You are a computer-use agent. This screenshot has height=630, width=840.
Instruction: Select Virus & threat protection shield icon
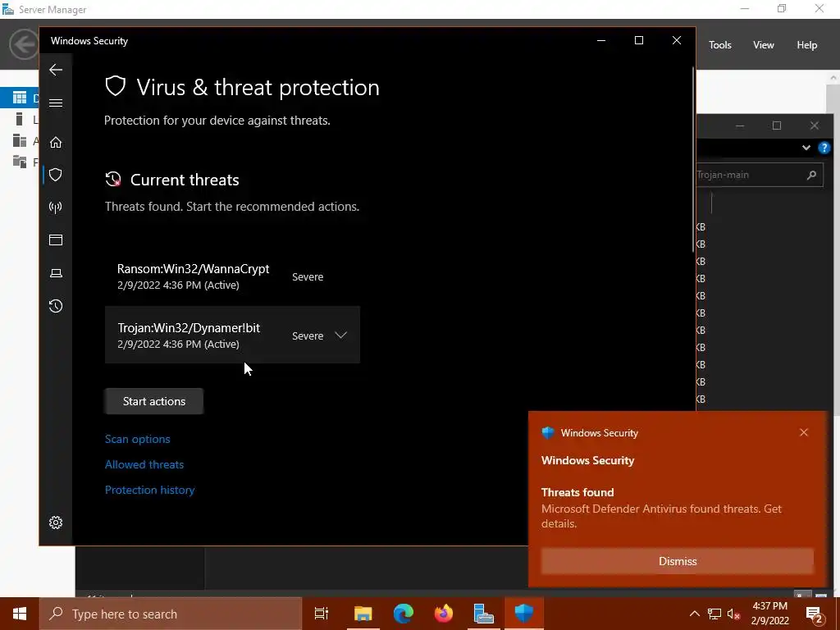point(56,175)
